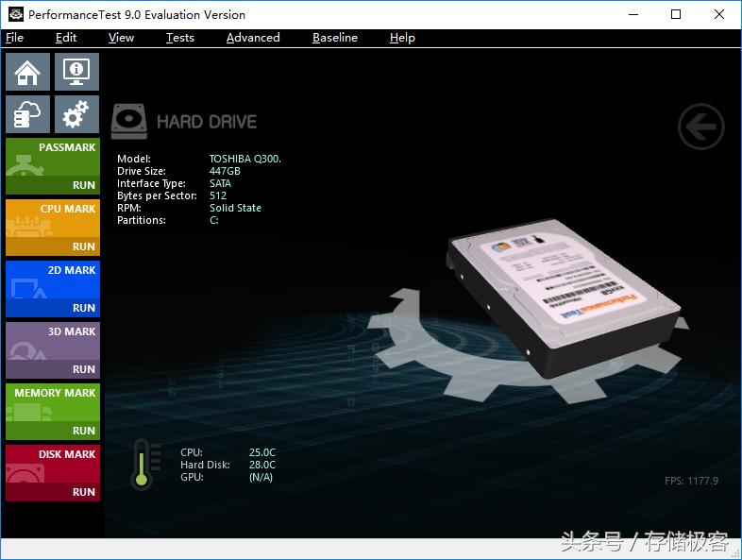Image resolution: width=742 pixels, height=560 pixels.
Task: Close the PerformanceTest window
Action: click(x=718, y=14)
